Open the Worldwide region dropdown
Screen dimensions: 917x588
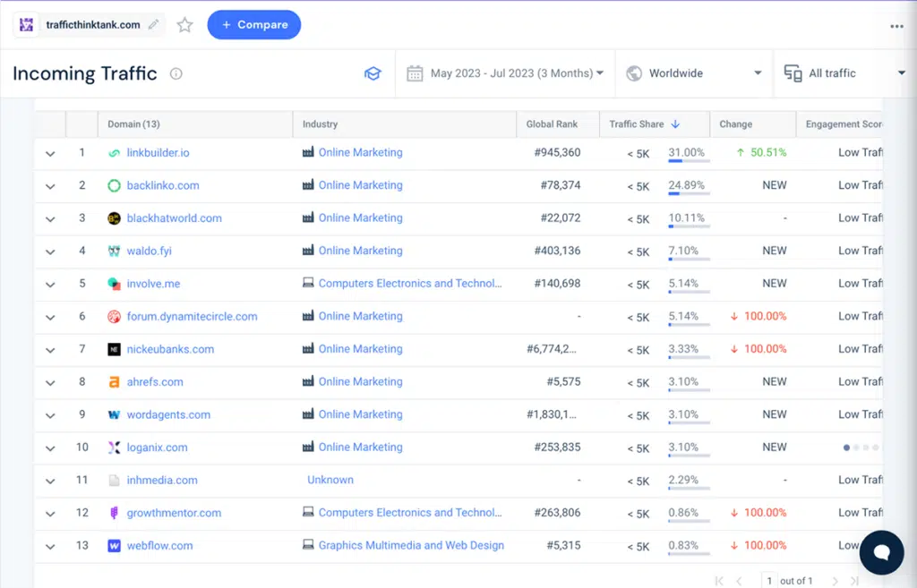[690, 72]
